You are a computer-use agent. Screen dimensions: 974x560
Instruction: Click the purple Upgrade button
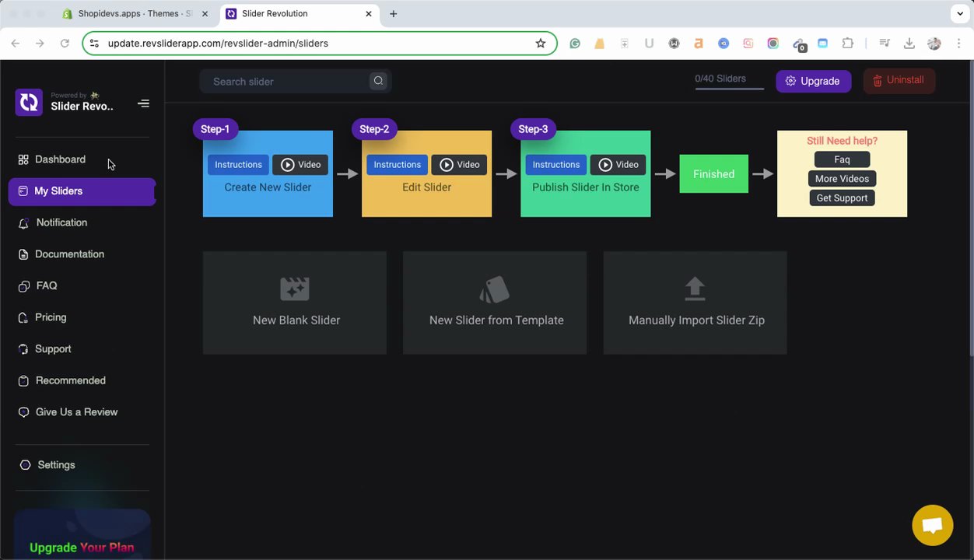813,81
